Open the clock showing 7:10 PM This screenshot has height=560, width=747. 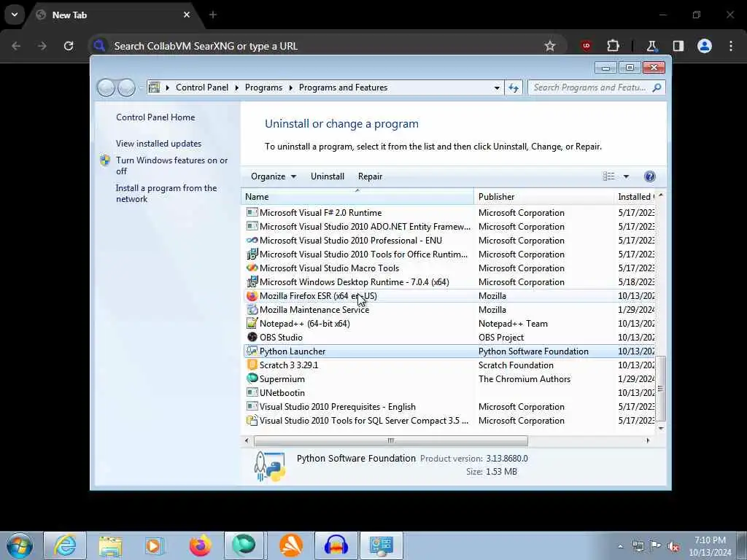pyautogui.click(x=710, y=546)
